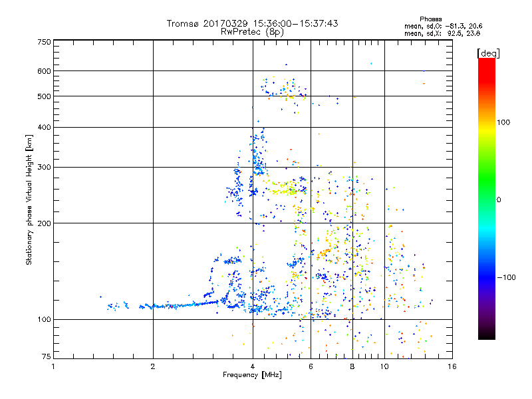
Task: Click the 'mean, sd,X: 92.5, 23.8' line
Action: click(x=442, y=34)
